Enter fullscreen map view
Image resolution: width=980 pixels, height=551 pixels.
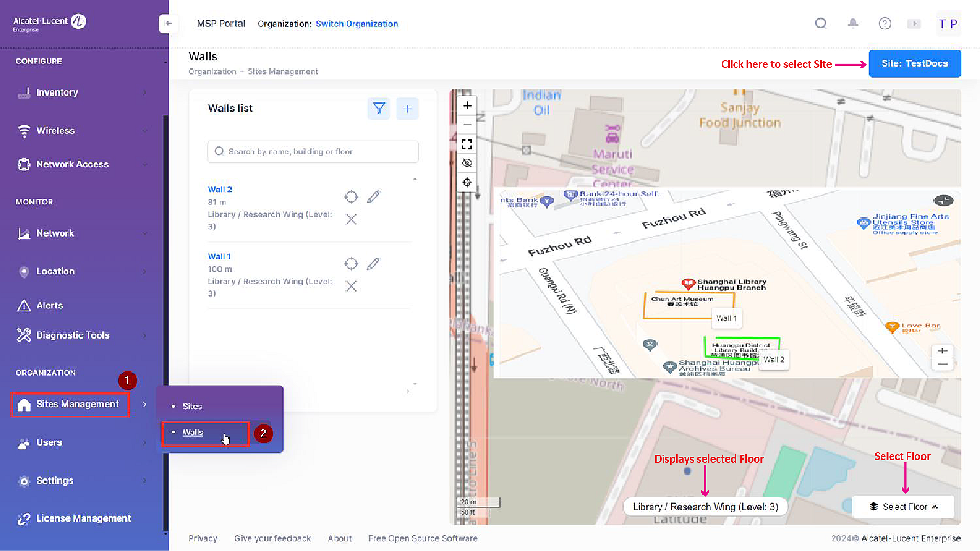467,144
